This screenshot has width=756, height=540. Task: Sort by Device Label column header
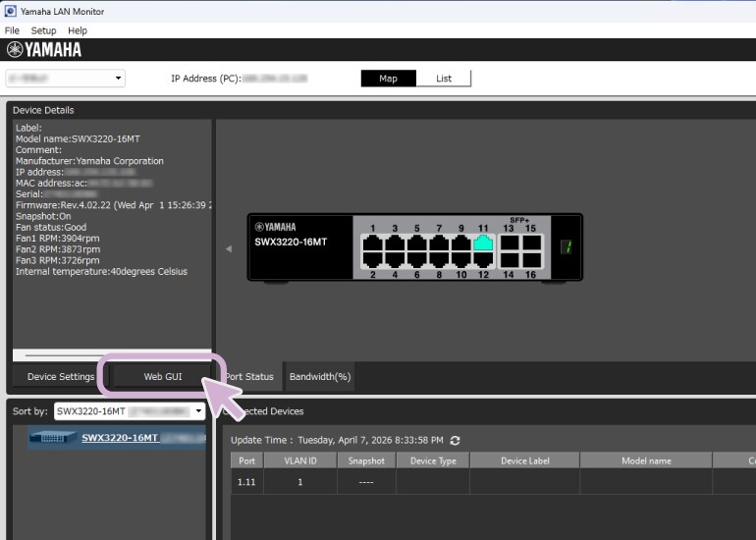click(525, 460)
